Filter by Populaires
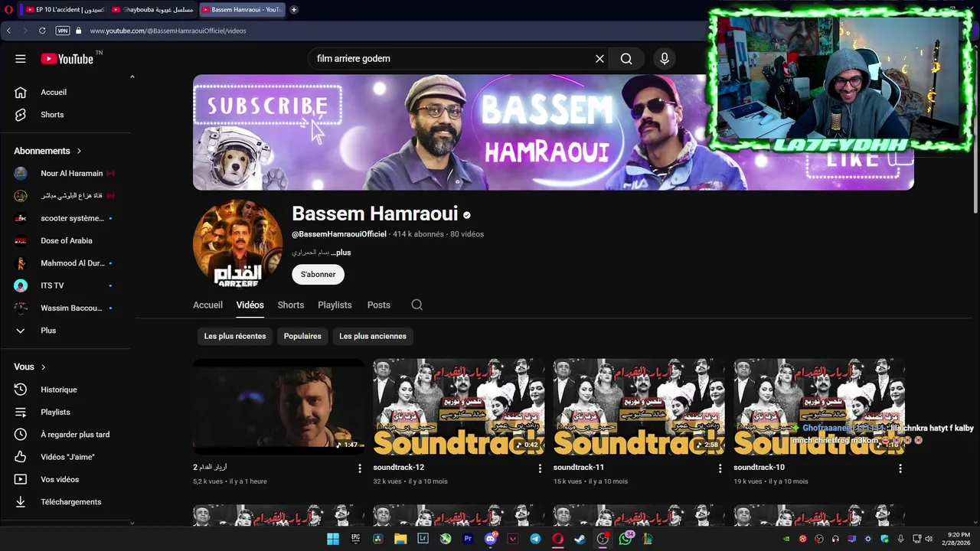 302,336
